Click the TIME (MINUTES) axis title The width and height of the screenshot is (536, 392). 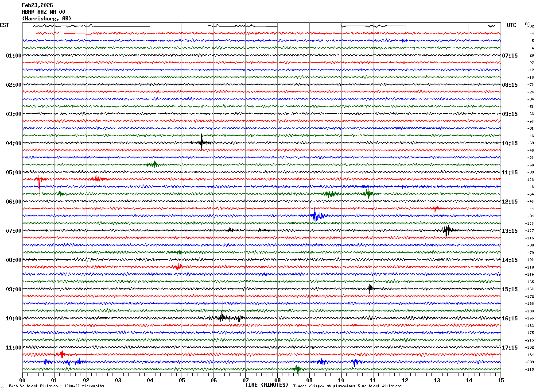point(267,385)
